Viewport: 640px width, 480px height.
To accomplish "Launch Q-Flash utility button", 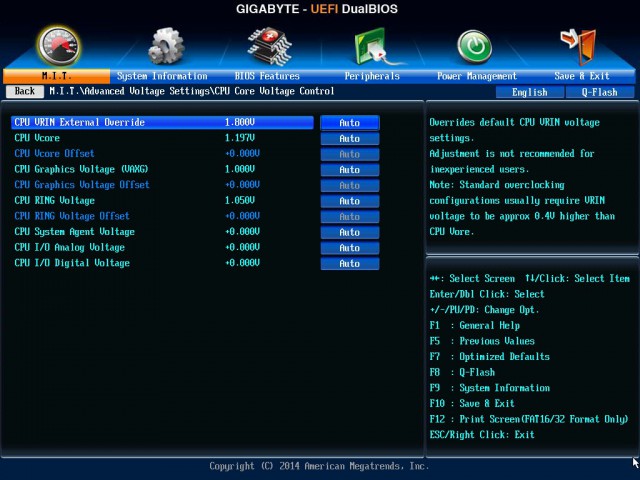I will pyautogui.click(x=600, y=92).
